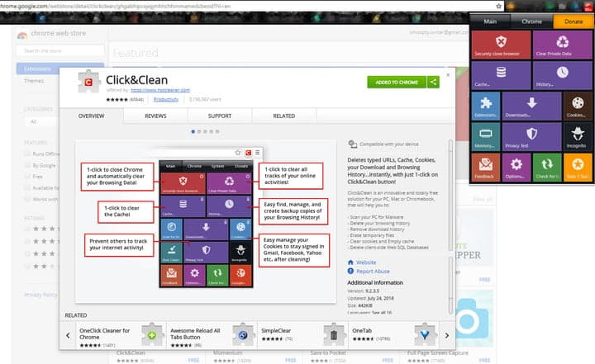Open the OneClick Cleaner for Chrome card
The image size is (595, 364).
tap(121, 335)
